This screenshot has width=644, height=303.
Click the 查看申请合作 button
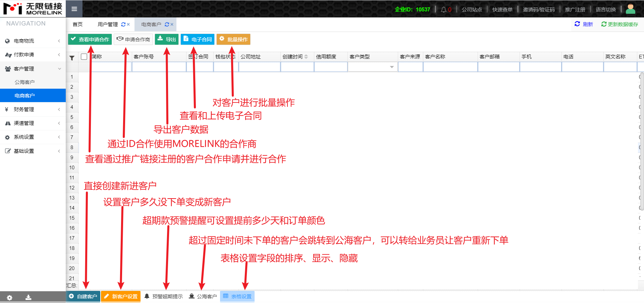coord(90,39)
